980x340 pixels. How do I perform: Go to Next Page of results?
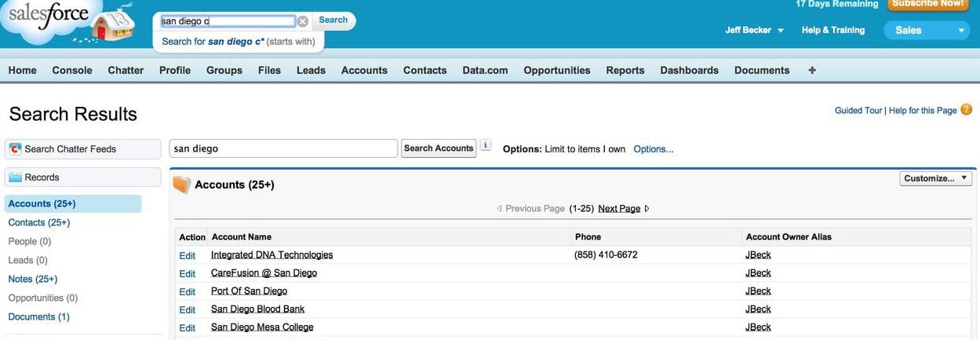click(x=619, y=208)
